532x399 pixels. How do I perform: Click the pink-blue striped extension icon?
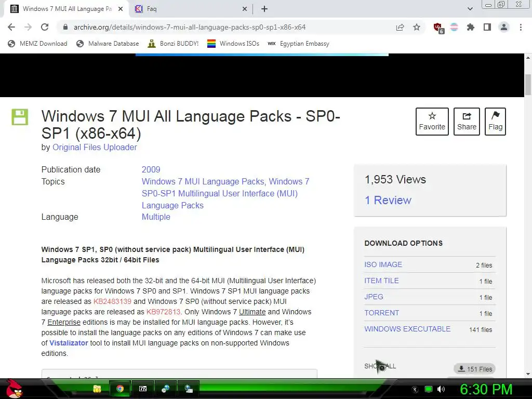454,27
